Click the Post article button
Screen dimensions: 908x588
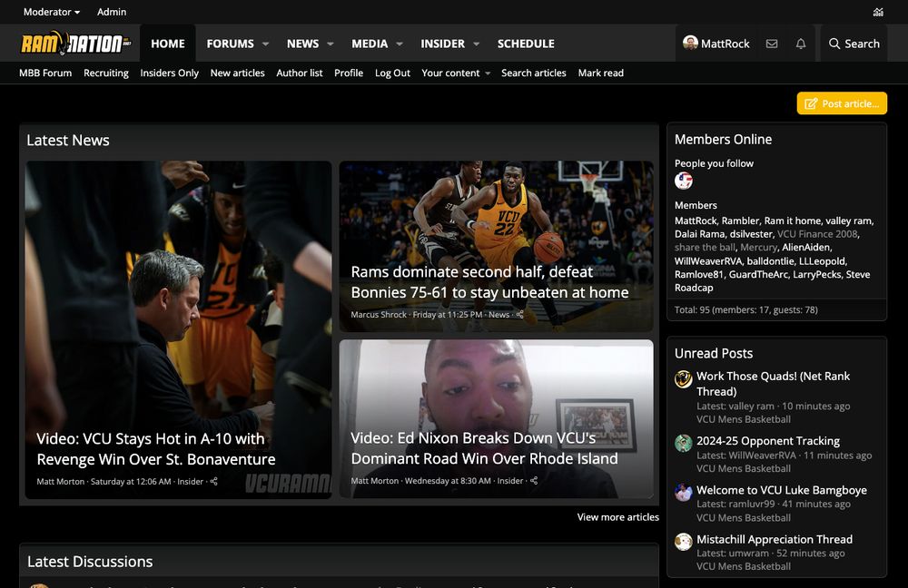click(842, 103)
